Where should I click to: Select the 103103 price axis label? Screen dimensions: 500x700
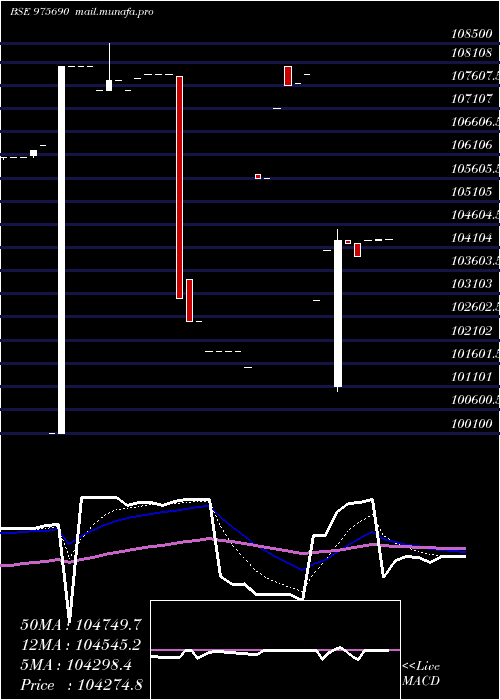click(473, 284)
